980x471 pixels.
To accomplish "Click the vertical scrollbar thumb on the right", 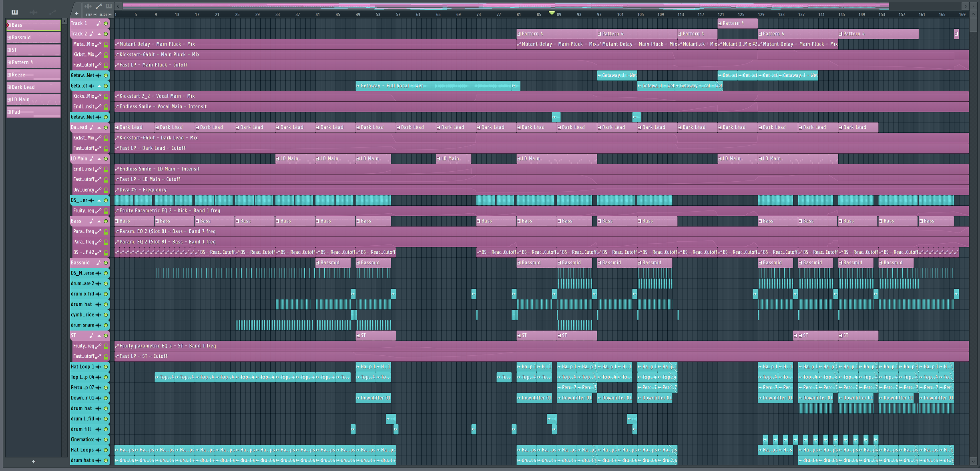I will (973, 25).
